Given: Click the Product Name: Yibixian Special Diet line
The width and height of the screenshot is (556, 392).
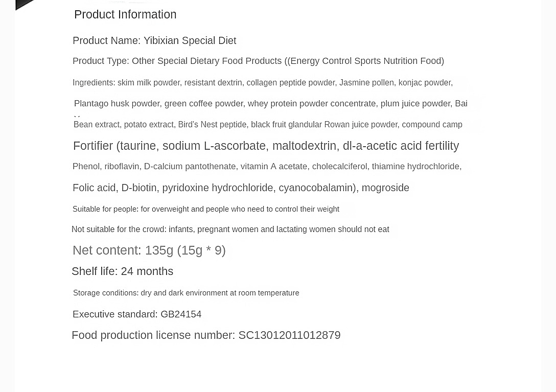Looking at the screenshot, I should 154,40.
